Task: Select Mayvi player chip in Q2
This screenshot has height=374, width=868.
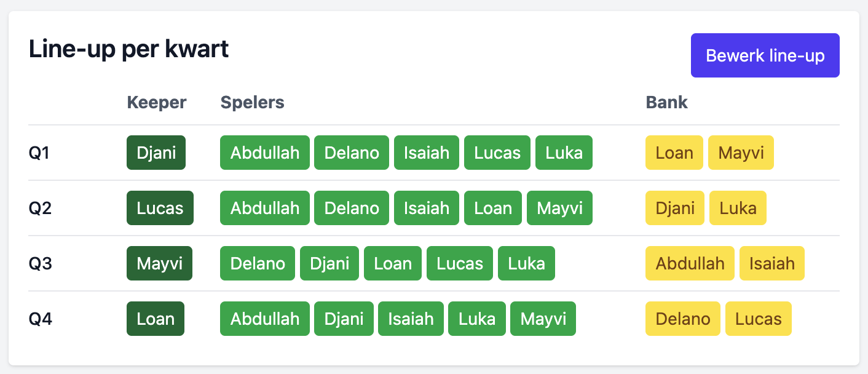Action: [x=559, y=208]
